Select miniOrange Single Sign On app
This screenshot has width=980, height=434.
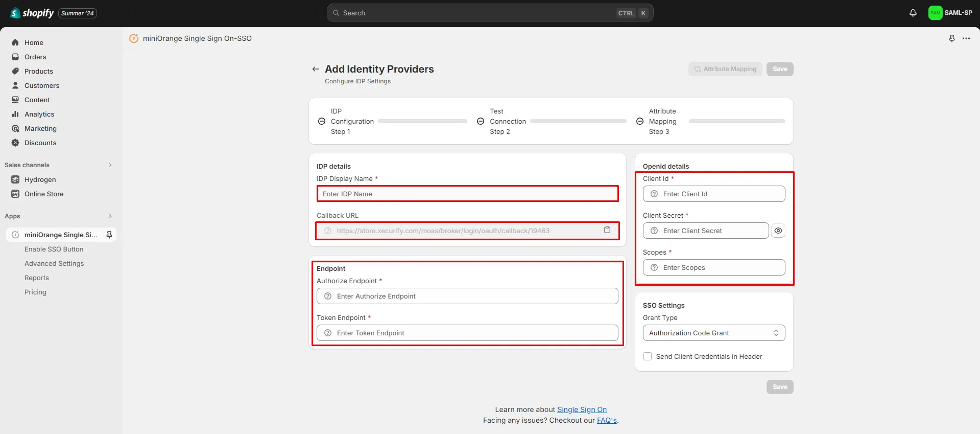coord(61,235)
